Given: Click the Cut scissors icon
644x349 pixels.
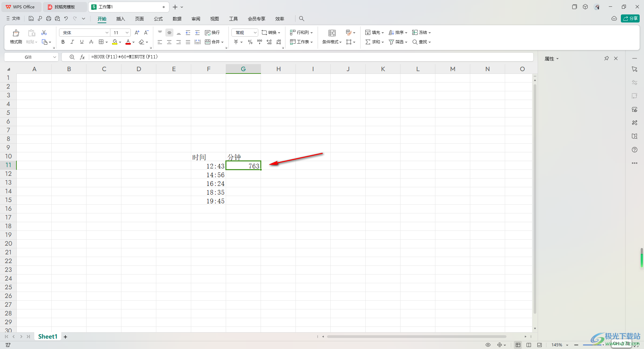Looking at the screenshot, I should [44, 33].
